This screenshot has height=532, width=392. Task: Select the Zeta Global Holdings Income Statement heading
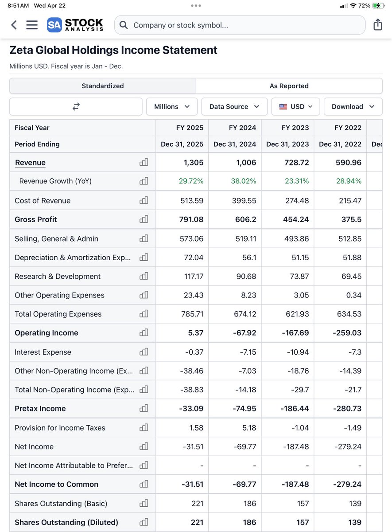113,50
